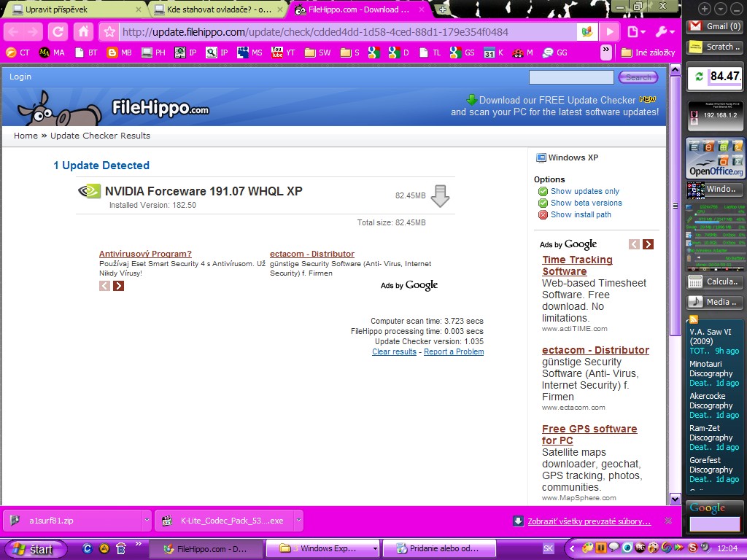
Task: Click the page vertical scrollbar thumb
Action: click(675, 205)
